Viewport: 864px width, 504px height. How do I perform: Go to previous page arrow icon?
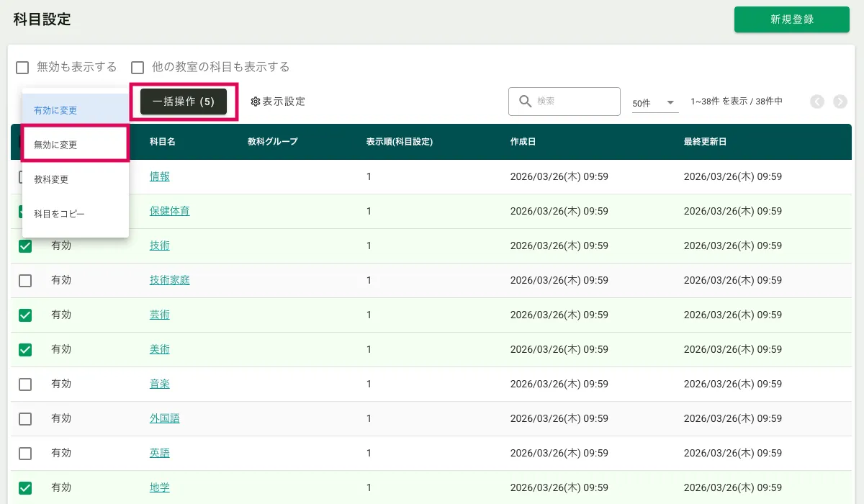(x=817, y=102)
